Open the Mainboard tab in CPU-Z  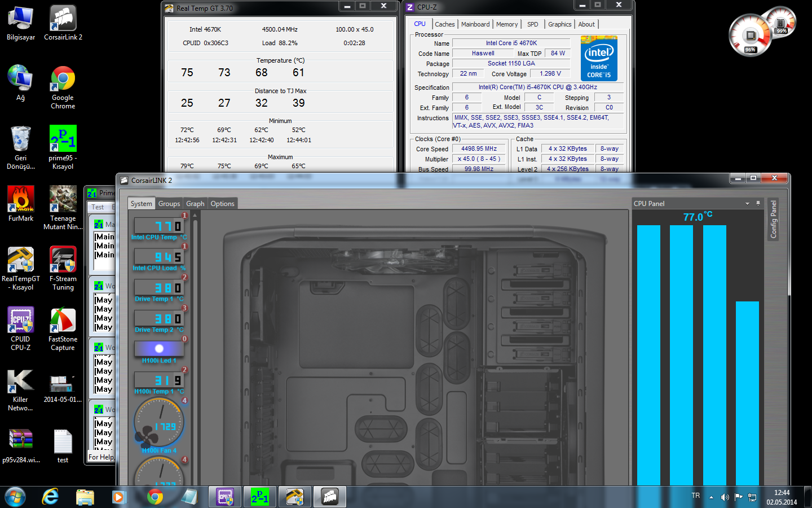point(475,24)
